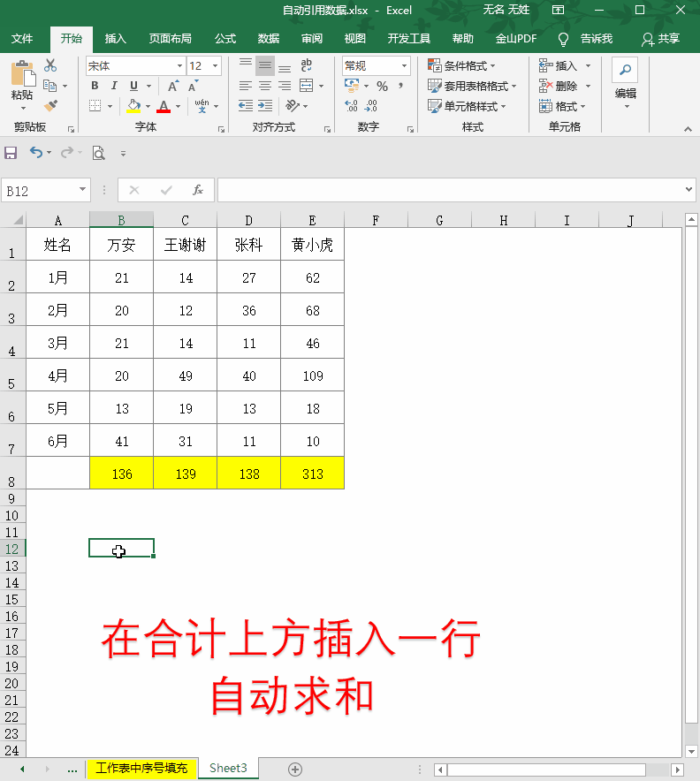Viewport: 700px width, 781px height.
Task: Switch to 开发工具 tab
Action: point(408,39)
